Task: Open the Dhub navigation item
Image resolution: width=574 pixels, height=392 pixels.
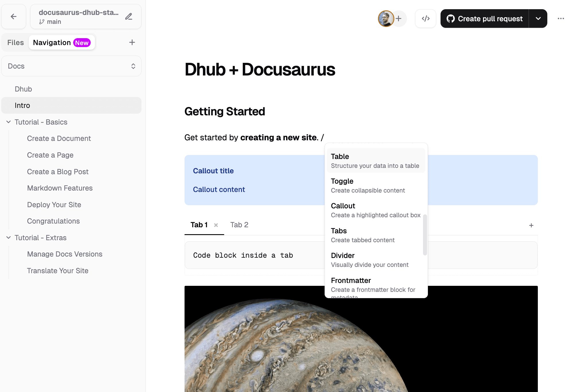Action: pos(71,89)
